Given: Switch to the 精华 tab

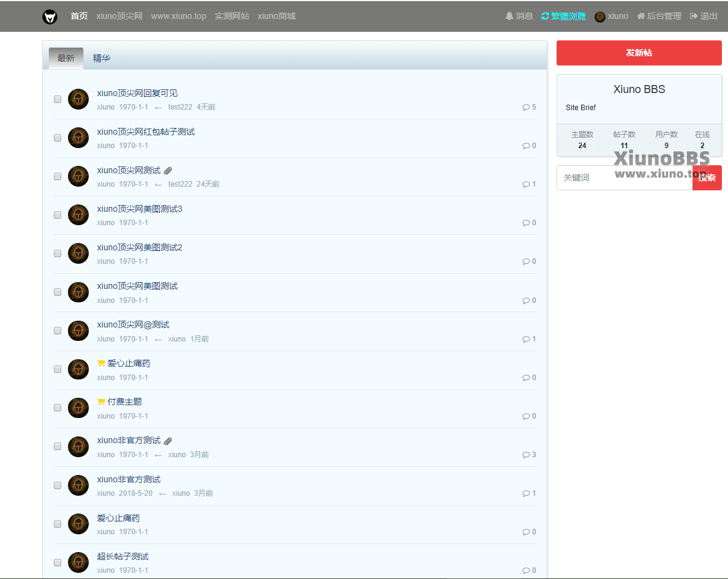Looking at the screenshot, I should coord(101,59).
